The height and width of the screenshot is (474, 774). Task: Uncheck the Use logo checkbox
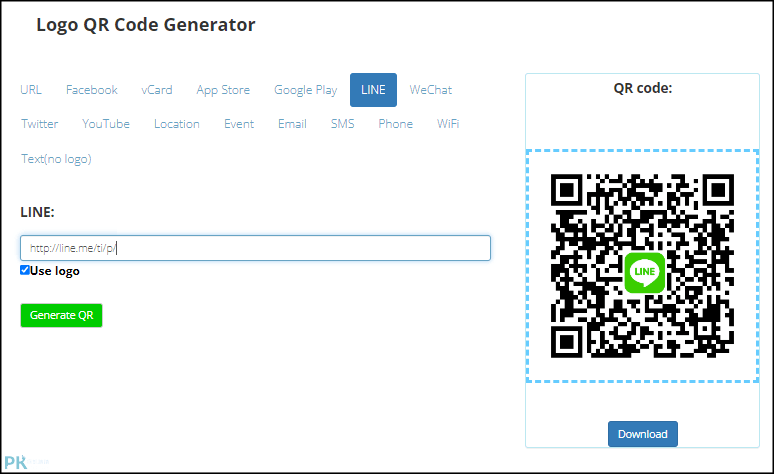pos(25,270)
